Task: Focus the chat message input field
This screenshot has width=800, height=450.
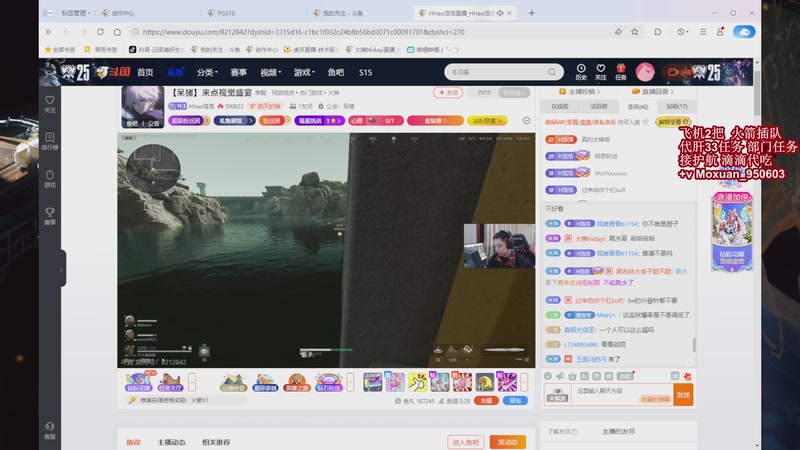Action: click(622, 395)
